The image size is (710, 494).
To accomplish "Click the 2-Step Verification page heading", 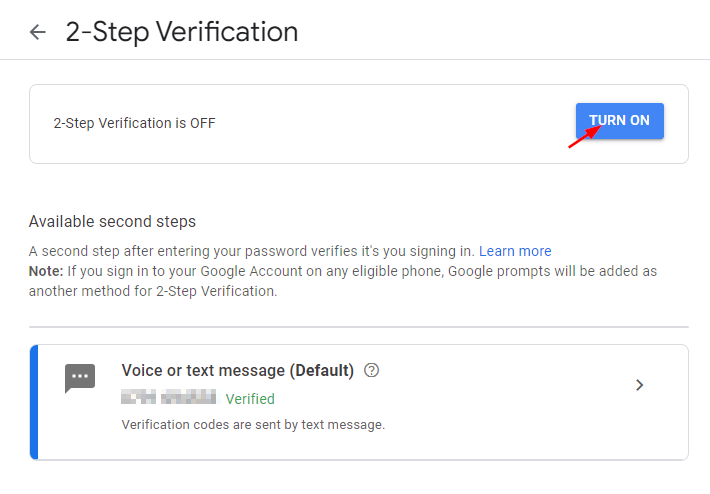I will click(x=182, y=32).
